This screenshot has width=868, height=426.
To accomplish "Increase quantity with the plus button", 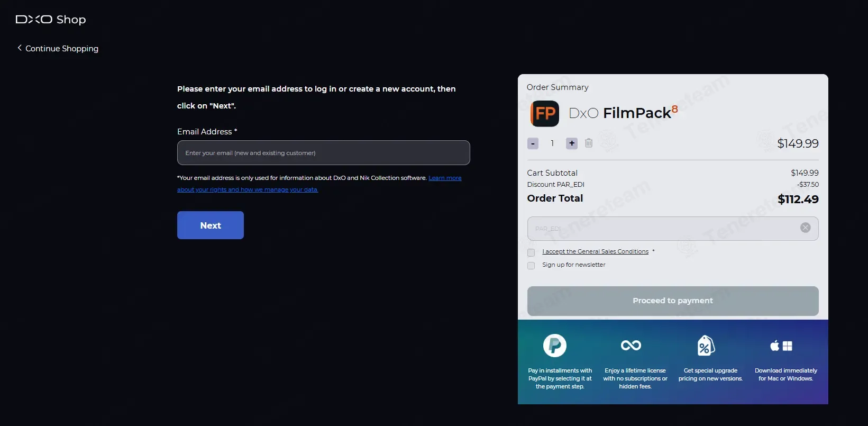I will pyautogui.click(x=572, y=143).
